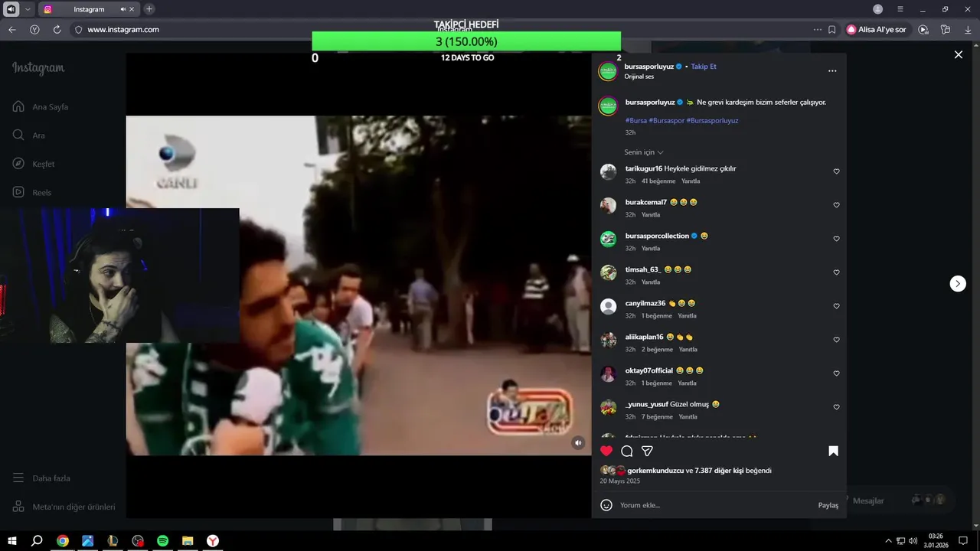Open the Windows Start menu

[x=12, y=541]
